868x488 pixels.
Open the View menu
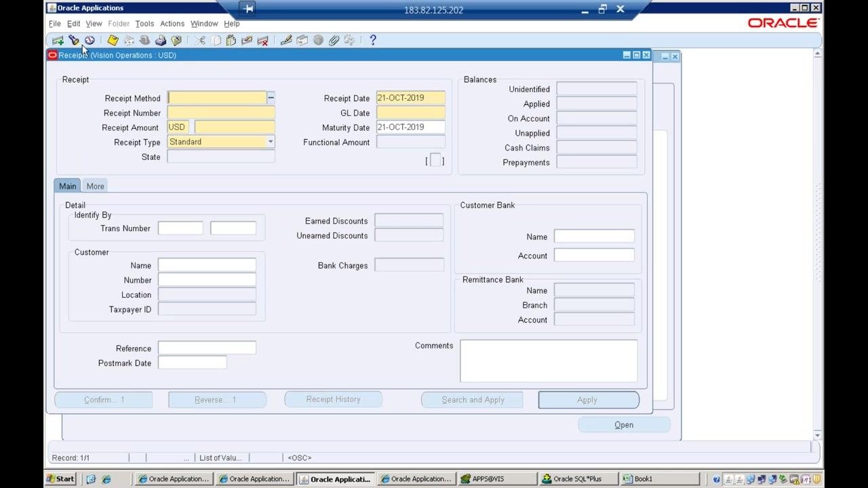coord(94,24)
